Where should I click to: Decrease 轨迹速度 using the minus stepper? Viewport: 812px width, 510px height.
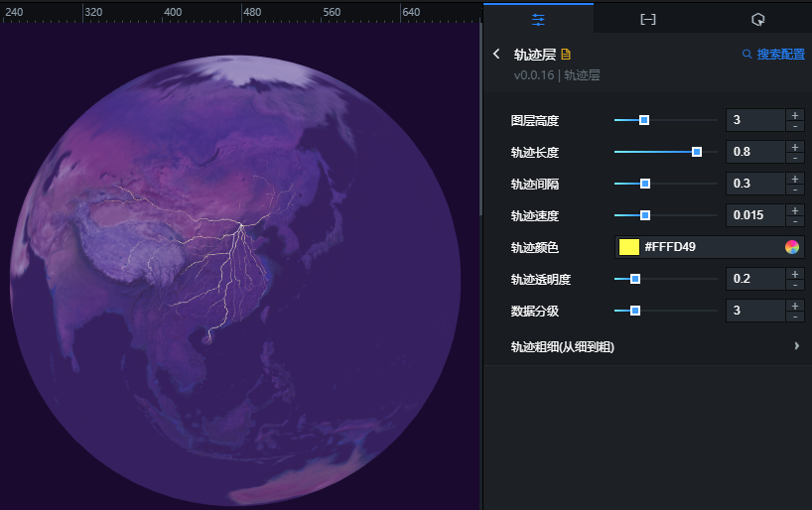(795, 221)
